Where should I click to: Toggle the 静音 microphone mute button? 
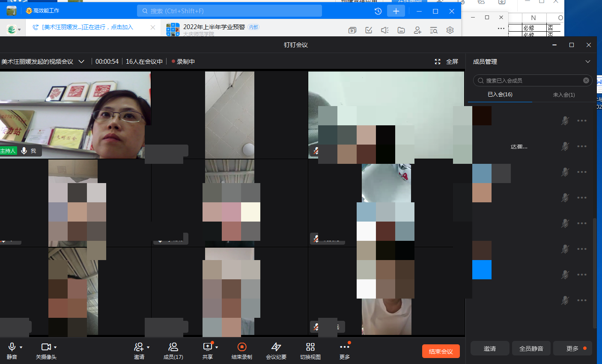[12, 347]
